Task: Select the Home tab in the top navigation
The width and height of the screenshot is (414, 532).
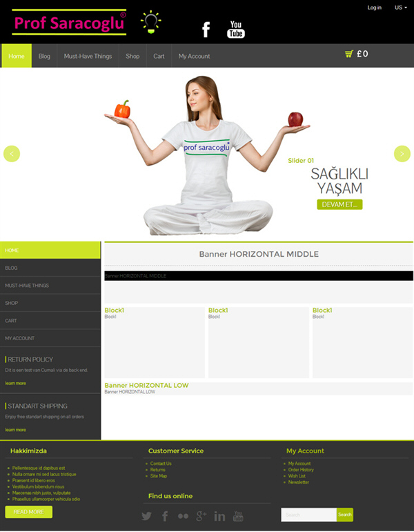Action: (x=17, y=56)
